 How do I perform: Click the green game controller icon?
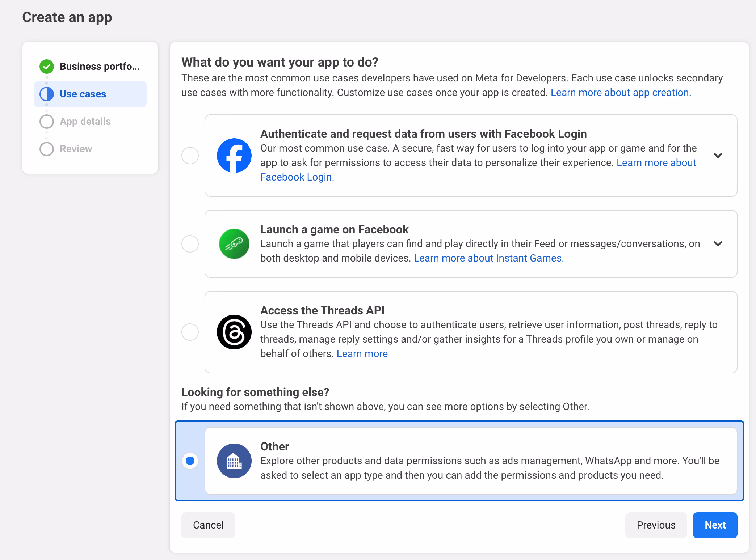tap(234, 244)
